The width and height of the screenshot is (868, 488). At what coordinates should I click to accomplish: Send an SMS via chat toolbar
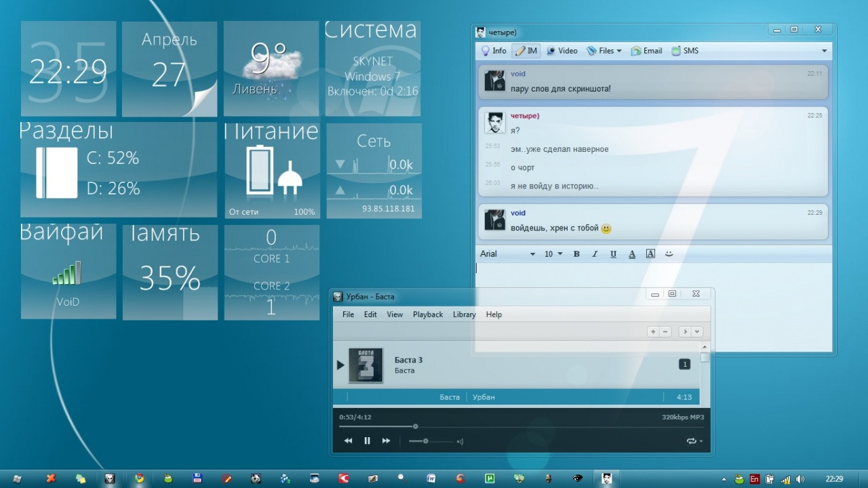(x=685, y=51)
